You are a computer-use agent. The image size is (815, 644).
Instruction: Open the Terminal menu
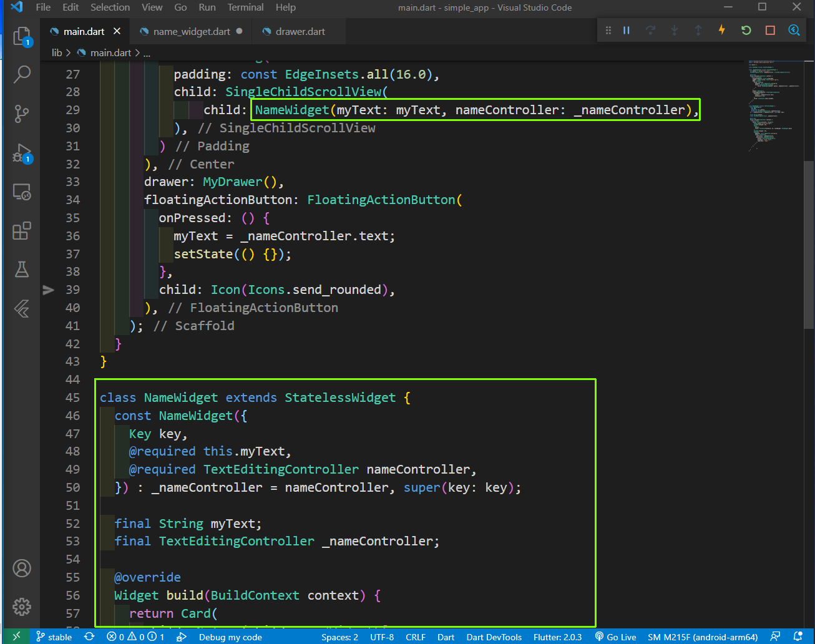pos(245,7)
